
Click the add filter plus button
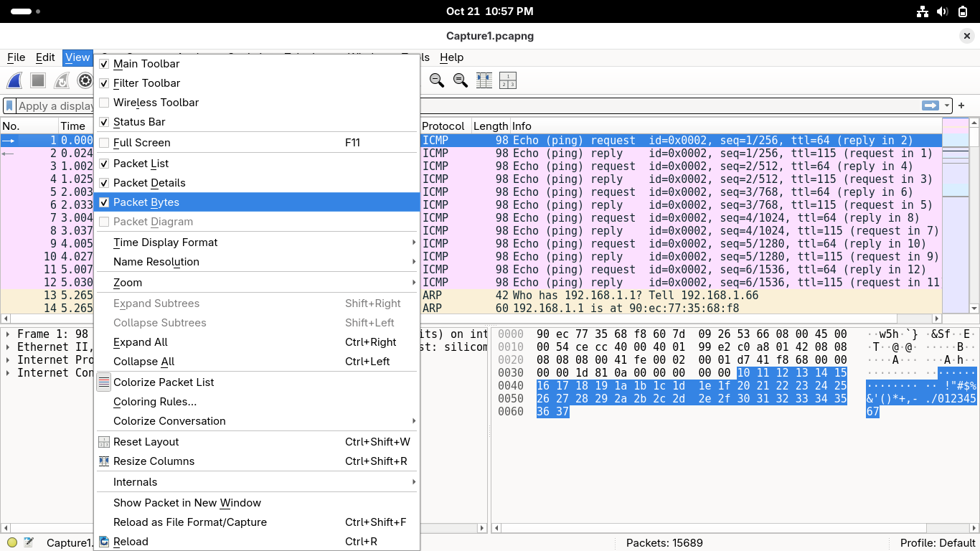point(961,105)
